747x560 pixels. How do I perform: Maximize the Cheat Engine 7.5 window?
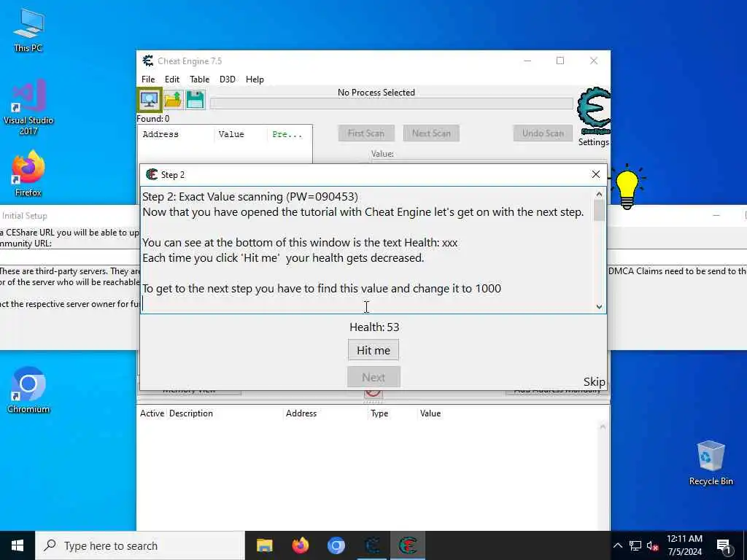pyautogui.click(x=560, y=61)
